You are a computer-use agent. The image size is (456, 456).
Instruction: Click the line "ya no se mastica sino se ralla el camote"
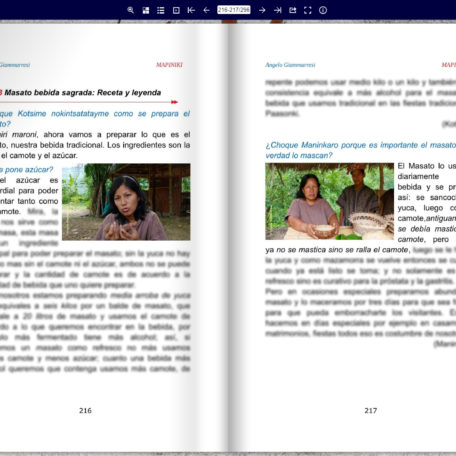click(x=337, y=250)
